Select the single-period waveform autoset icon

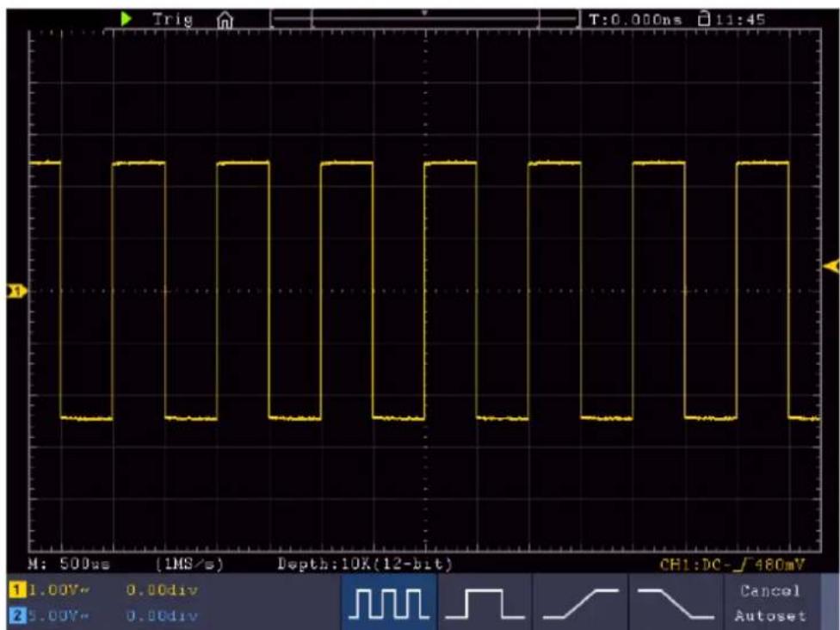[485, 602]
